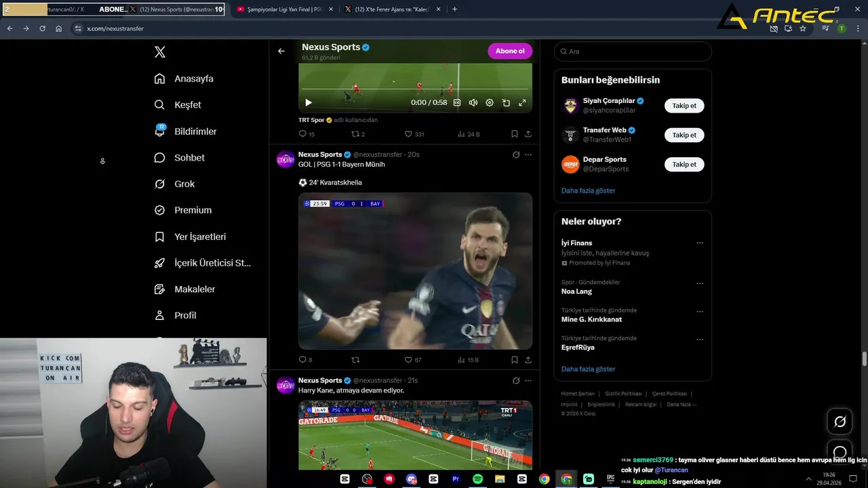Open the Kvaratskhelia goal celebration image
868x488 pixels.
415,271
